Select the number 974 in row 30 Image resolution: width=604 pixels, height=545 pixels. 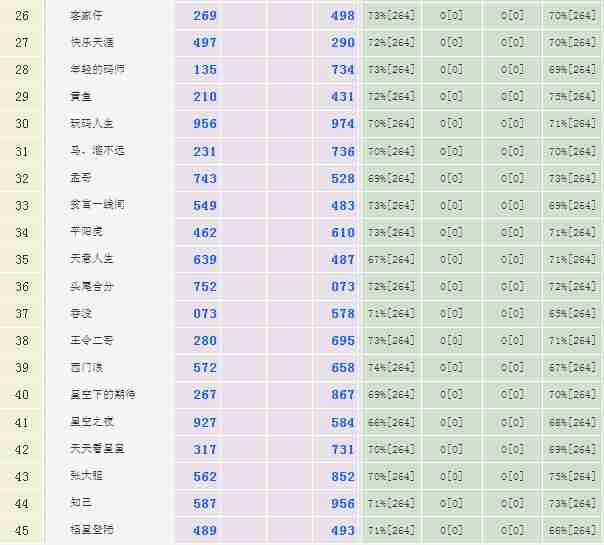click(x=343, y=124)
